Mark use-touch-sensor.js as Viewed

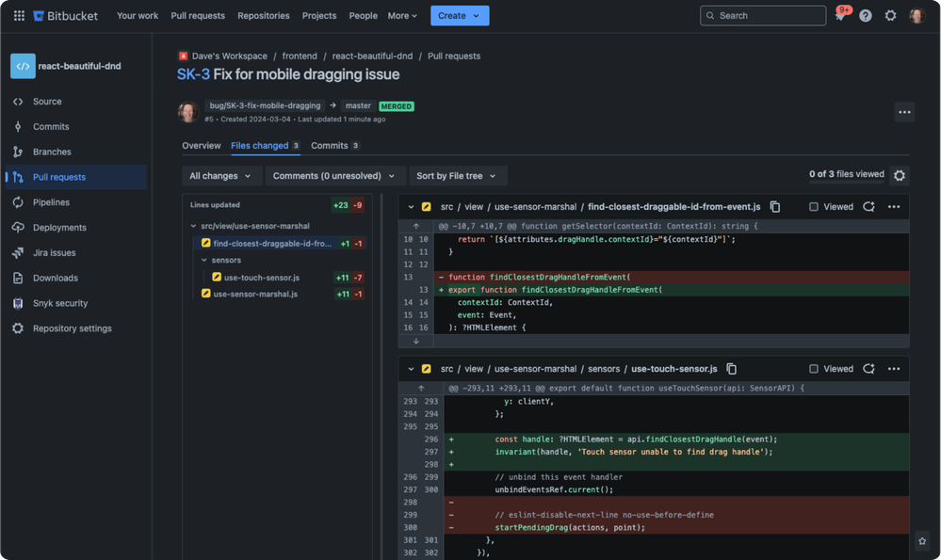coord(813,368)
